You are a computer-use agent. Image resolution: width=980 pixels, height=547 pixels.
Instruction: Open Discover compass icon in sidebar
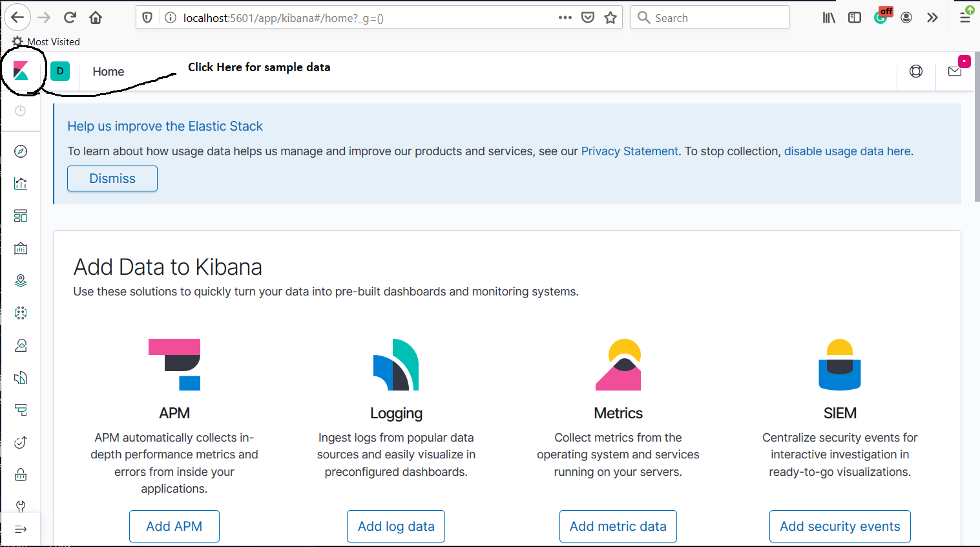(21, 151)
